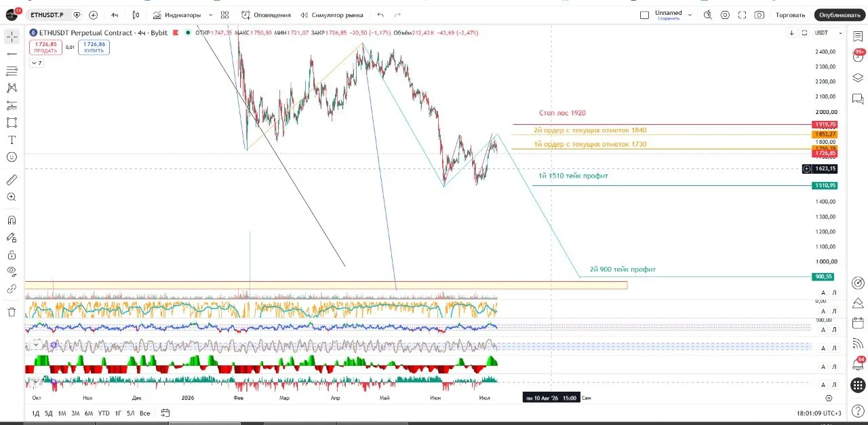Open the emoji icons tool
Viewport: 868px width, 425px height.
12,157
